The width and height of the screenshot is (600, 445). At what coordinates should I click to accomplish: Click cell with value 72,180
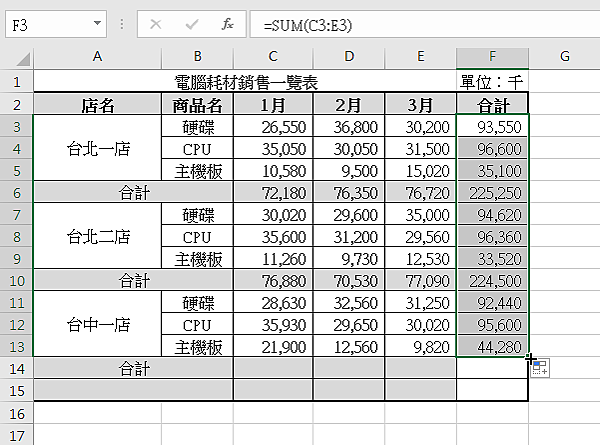pyautogui.click(x=273, y=192)
